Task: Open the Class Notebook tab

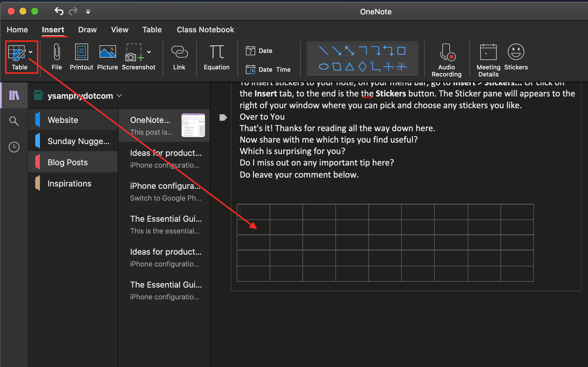Action: (x=205, y=30)
